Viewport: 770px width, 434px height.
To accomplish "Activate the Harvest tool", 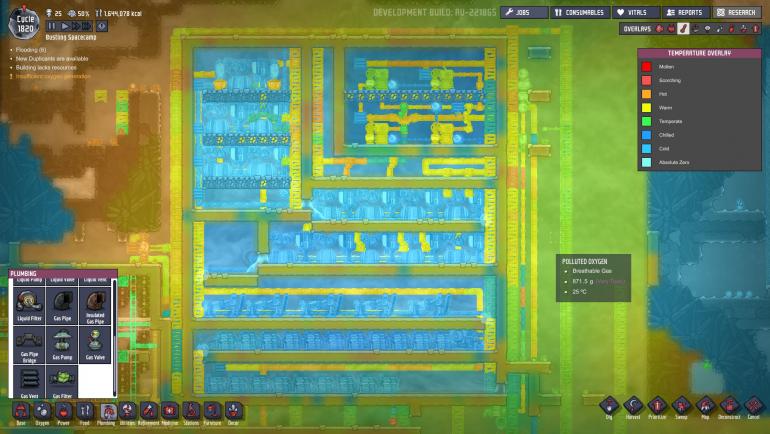I will point(633,407).
